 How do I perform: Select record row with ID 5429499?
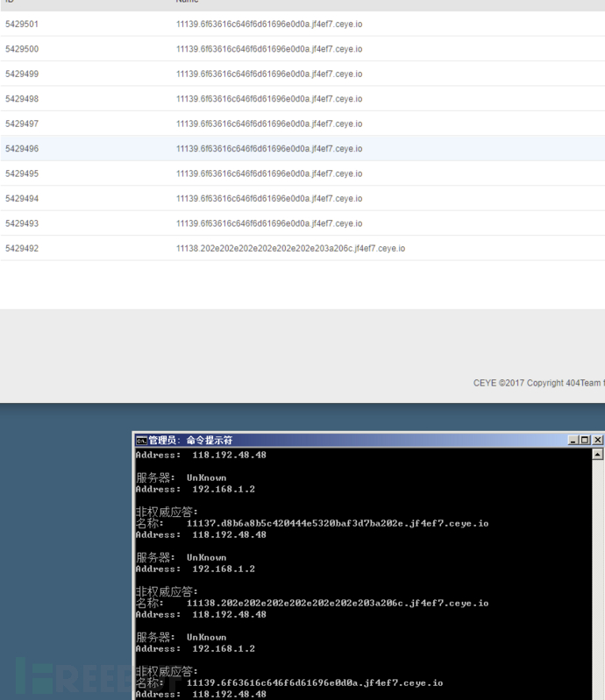tap(302, 74)
